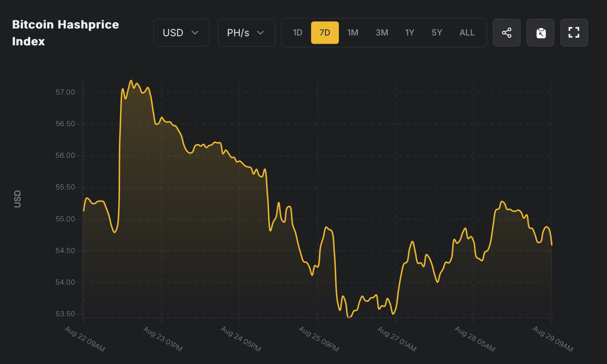Click the Bitcoin Hashprice Index title
Image resolution: width=607 pixels, height=364 pixels.
(x=65, y=33)
